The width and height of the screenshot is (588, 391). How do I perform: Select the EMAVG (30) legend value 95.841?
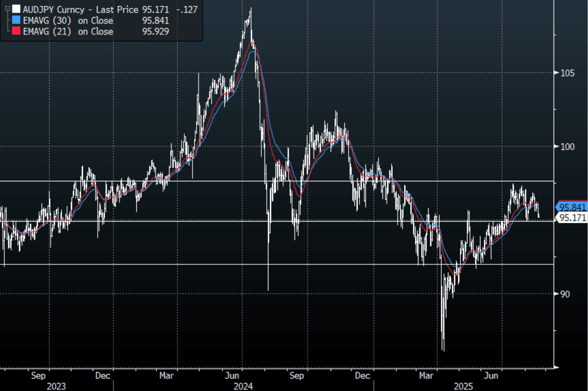155,21
